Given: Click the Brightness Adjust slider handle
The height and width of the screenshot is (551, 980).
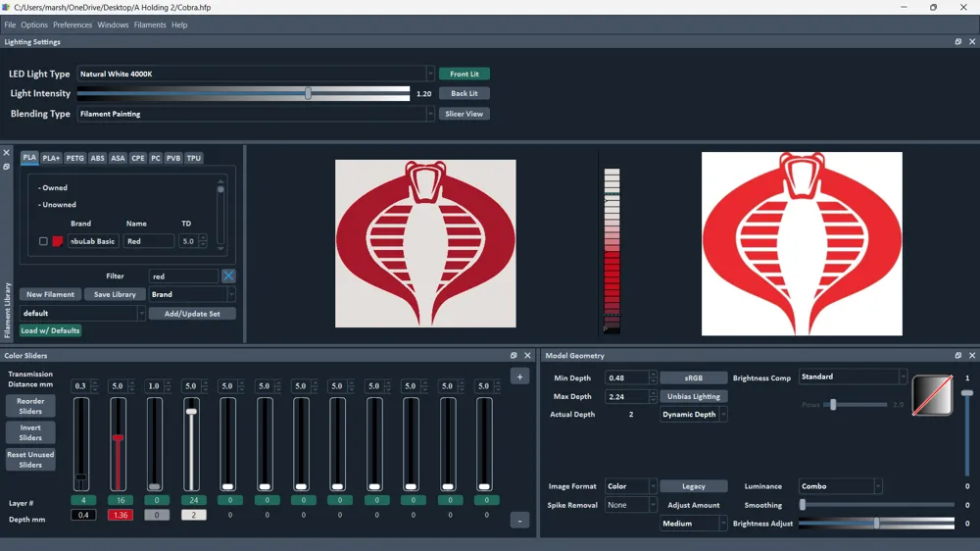Looking at the screenshot, I should pyautogui.click(x=877, y=524).
